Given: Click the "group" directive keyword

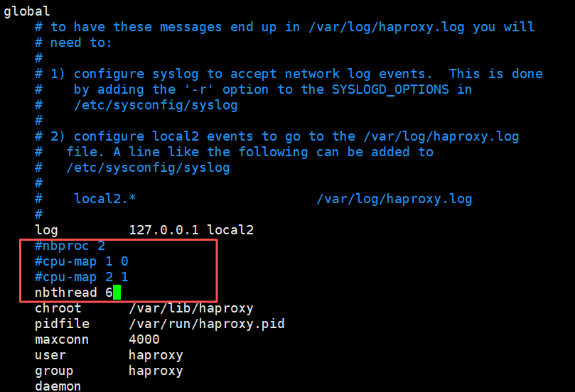Looking at the screenshot, I should tap(54, 371).
